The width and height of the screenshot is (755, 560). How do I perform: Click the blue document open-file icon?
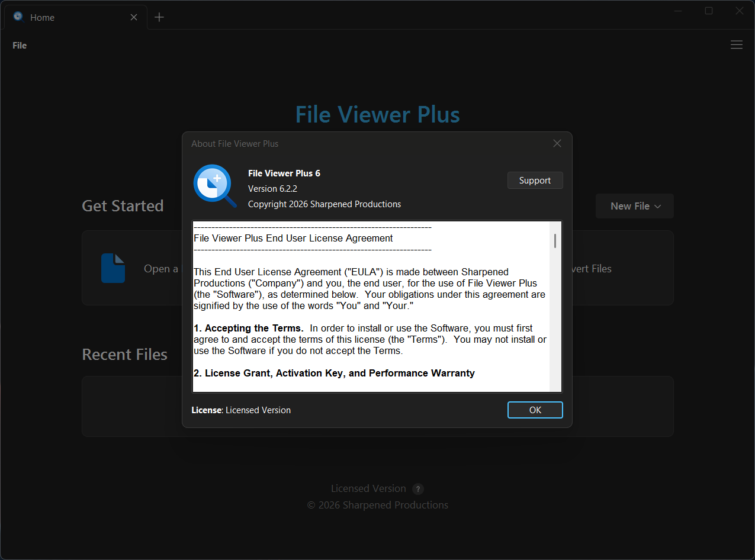[113, 268]
